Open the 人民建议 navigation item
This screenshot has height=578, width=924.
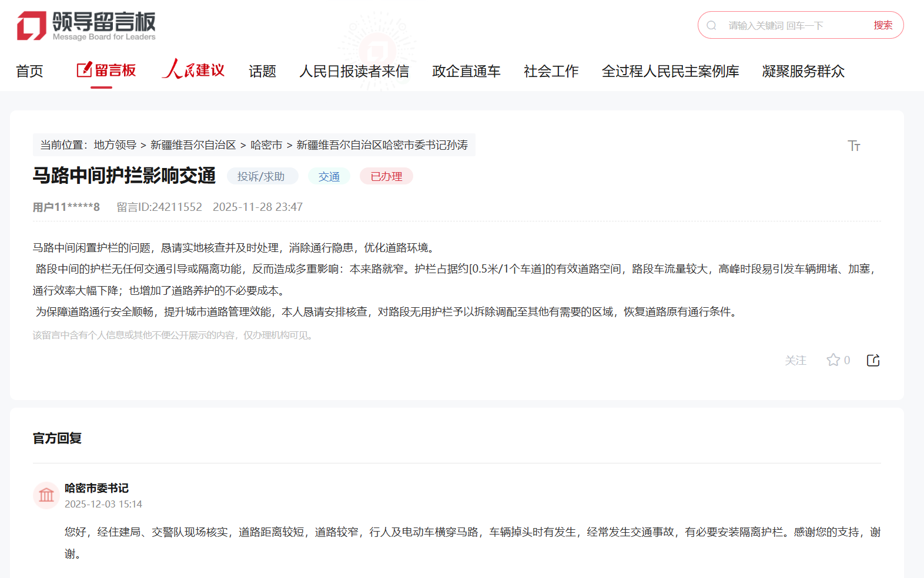[x=193, y=70]
